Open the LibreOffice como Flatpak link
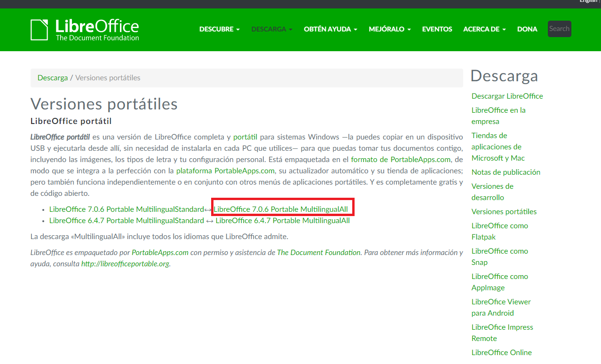 coord(499,231)
